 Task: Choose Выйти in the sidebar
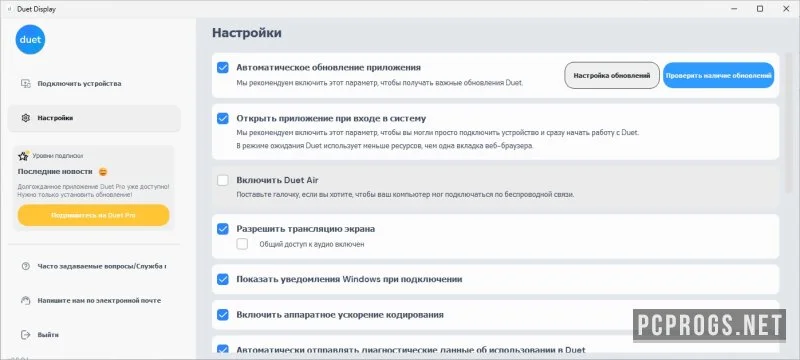click(94, 335)
